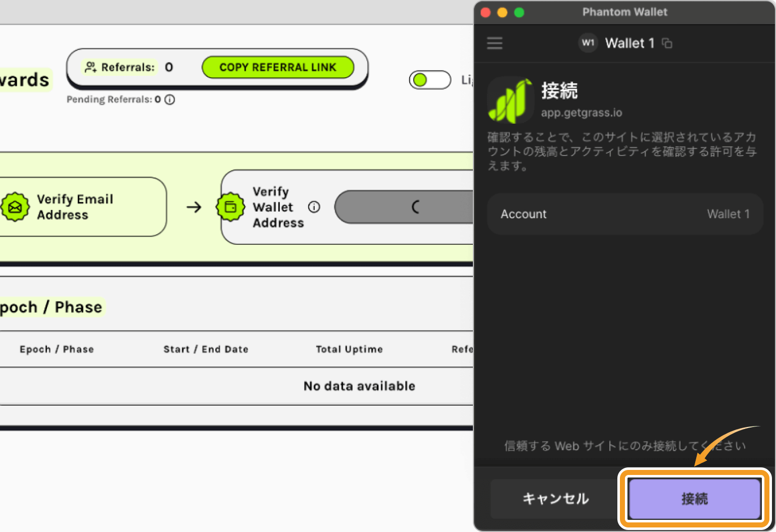Open Pending Referrals info icon

pyautogui.click(x=170, y=99)
